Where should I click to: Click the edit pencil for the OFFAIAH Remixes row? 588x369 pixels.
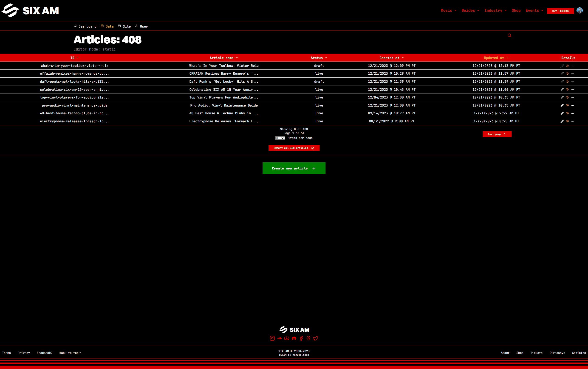pyautogui.click(x=562, y=74)
